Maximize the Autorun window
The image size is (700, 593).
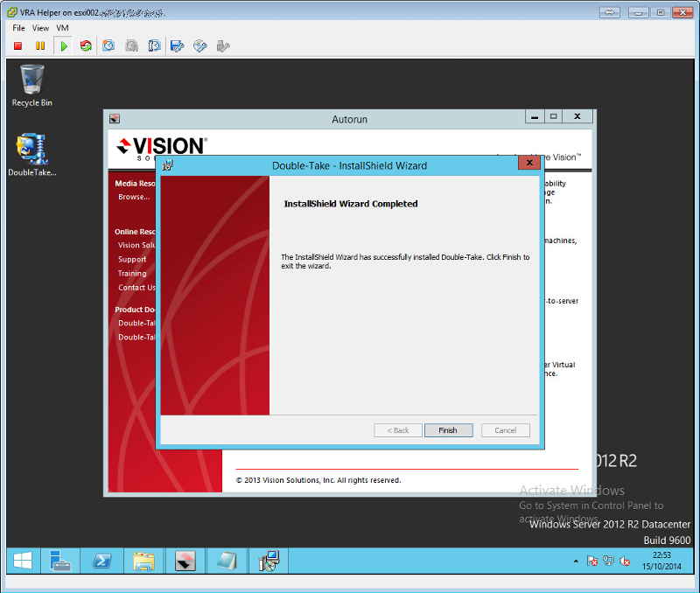pos(554,117)
